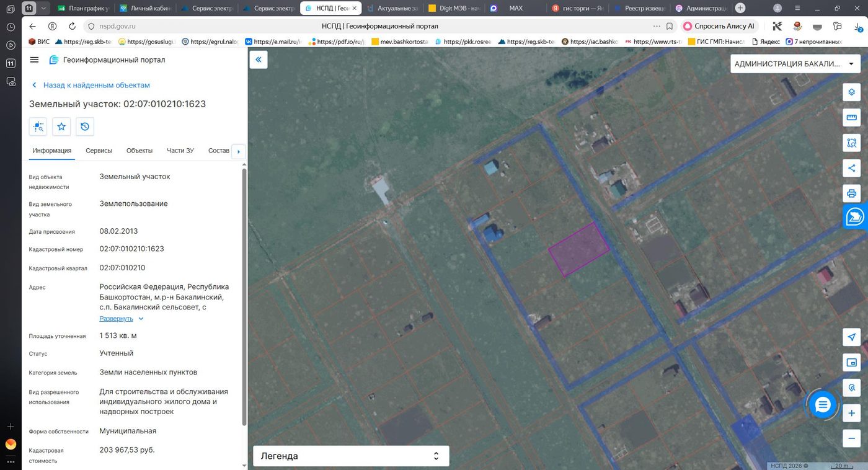The width and height of the screenshot is (868, 470).
Task: Open the new browser tab button
Action: [x=740, y=8]
